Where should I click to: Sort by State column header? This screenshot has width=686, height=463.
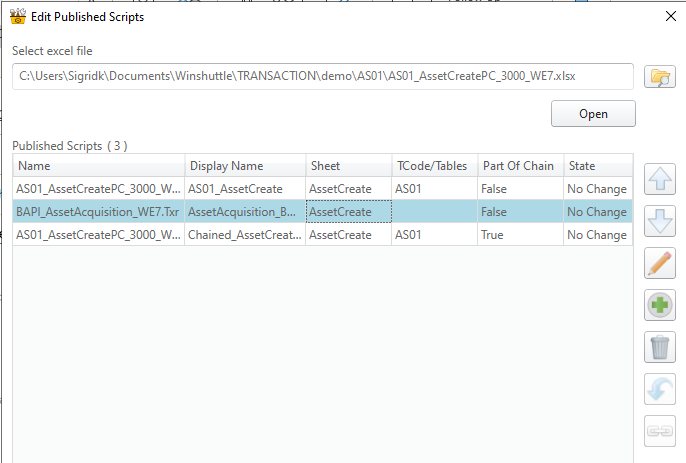click(x=598, y=166)
